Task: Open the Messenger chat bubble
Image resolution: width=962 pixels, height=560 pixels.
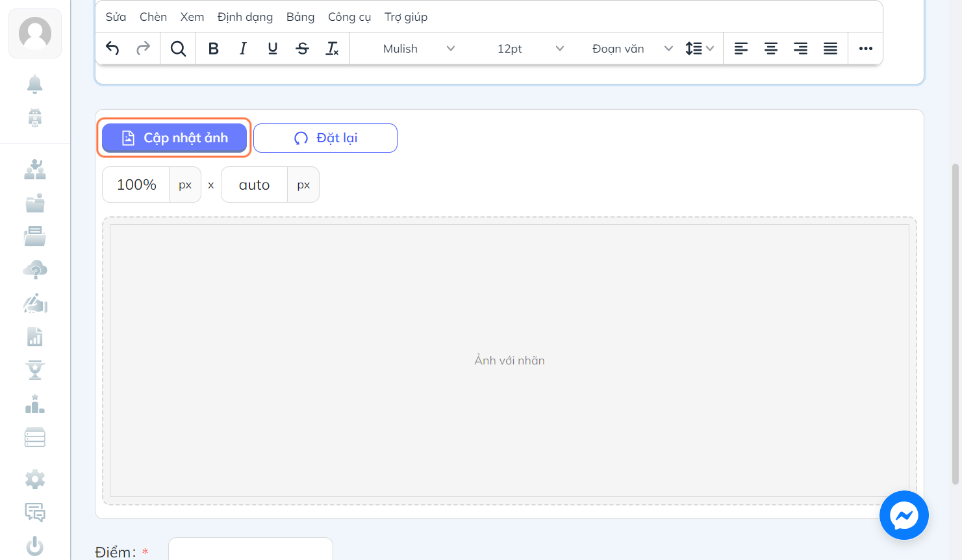Action: [x=904, y=515]
